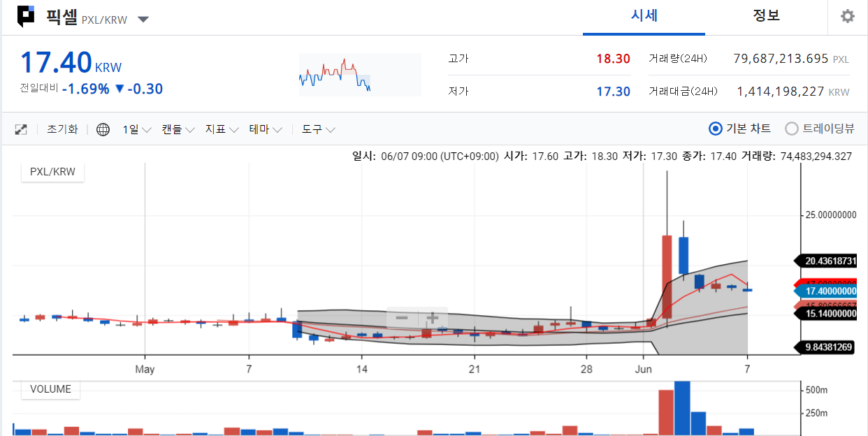868x436 pixels.
Task: Click the May date axis label
Action: pyautogui.click(x=145, y=368)
